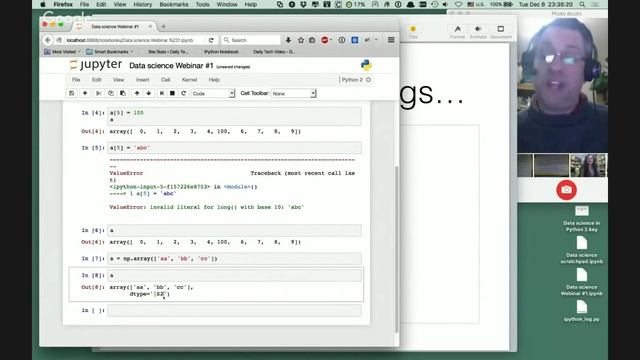
Task: Reload page with Firefox refresh icon
Action: pyautogui.click(x=211, y=40)
